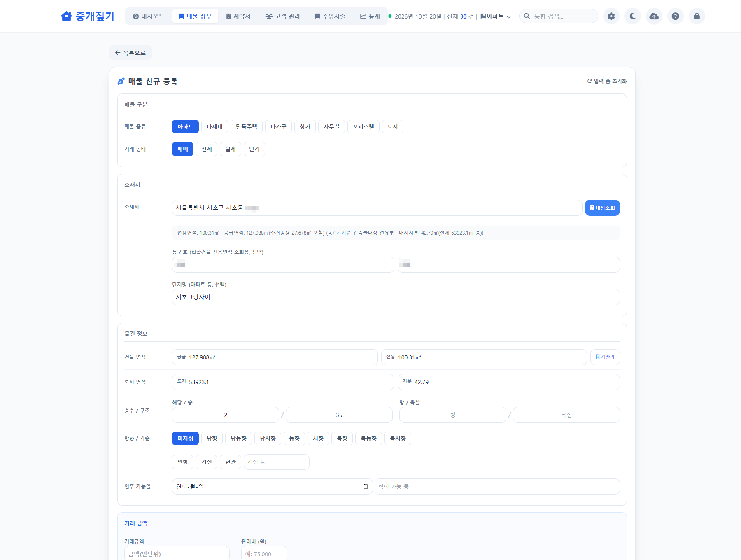The width and height of the screenshot is (741, 560).
Task: Click 목록으로 back button
Action: pyautogui.click(x=130, y=53)
